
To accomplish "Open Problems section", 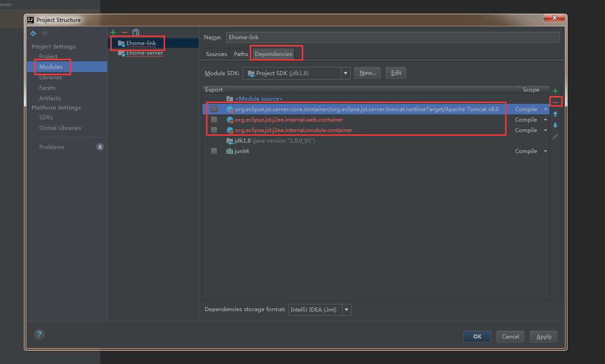I will [x=52, y=147].
